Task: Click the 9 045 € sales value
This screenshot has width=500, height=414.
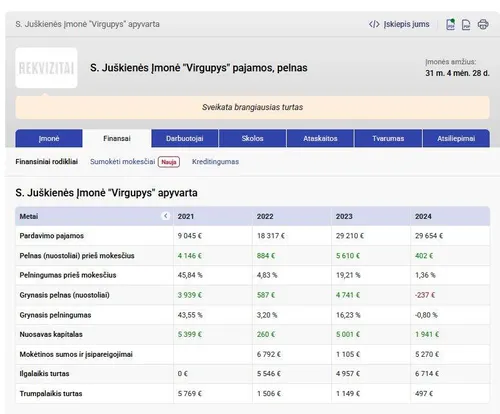Action: coord(190,236)
